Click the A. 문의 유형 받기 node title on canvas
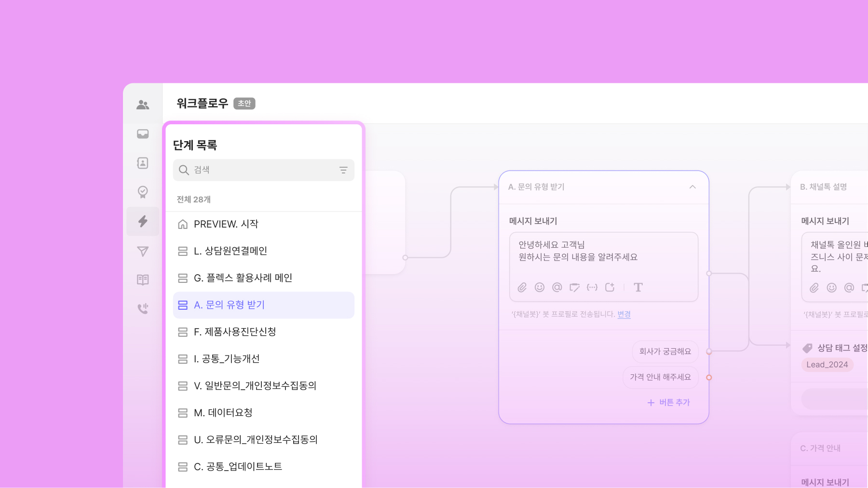This screenshot has height=488, width=868. (536, 187)
